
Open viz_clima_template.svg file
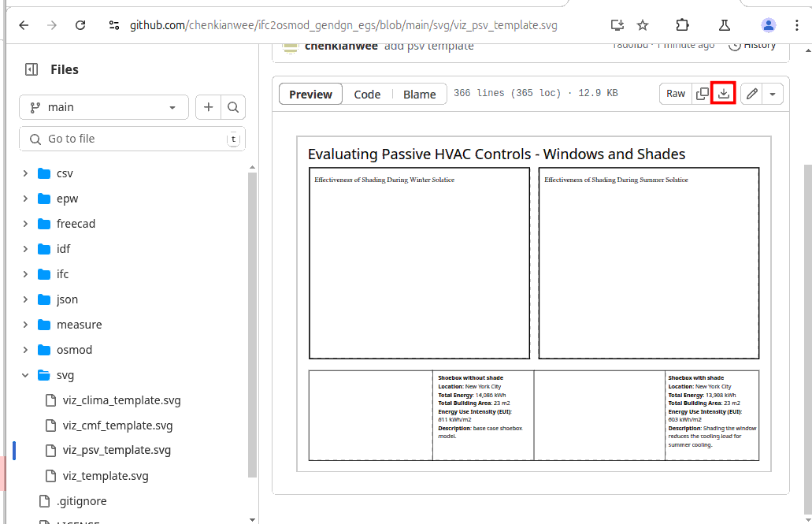(x=121, y=400)
